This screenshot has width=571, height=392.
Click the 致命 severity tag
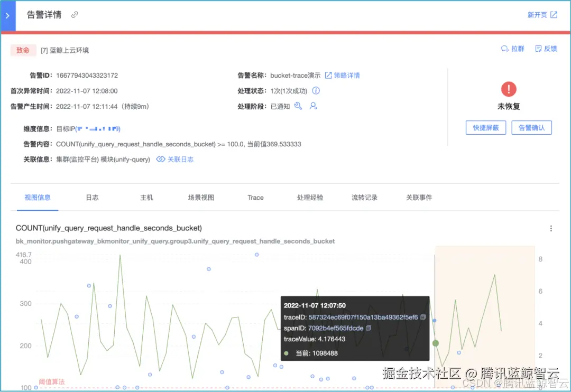point(23,50)
